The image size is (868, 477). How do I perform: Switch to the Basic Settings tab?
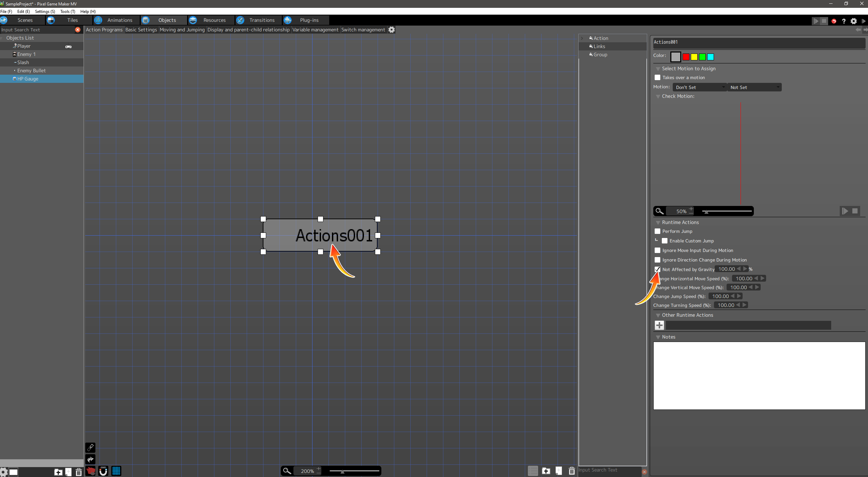(141, 30)
